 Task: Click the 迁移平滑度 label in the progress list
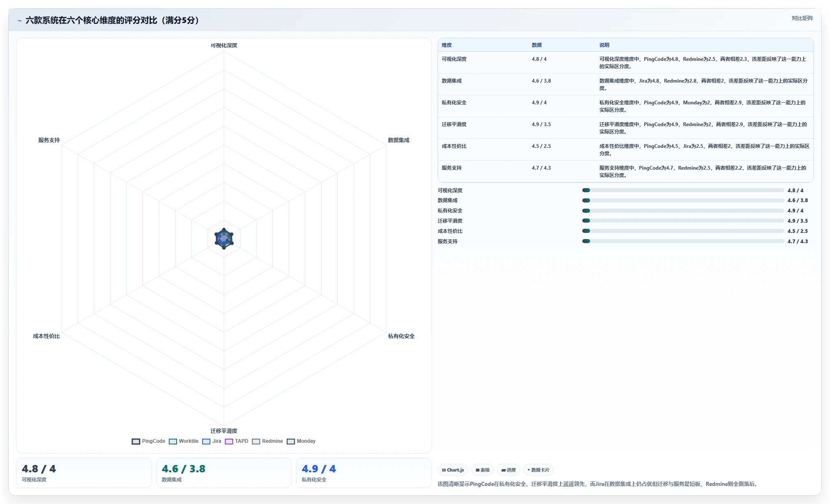pyautogui.click(x=450, y=221)
